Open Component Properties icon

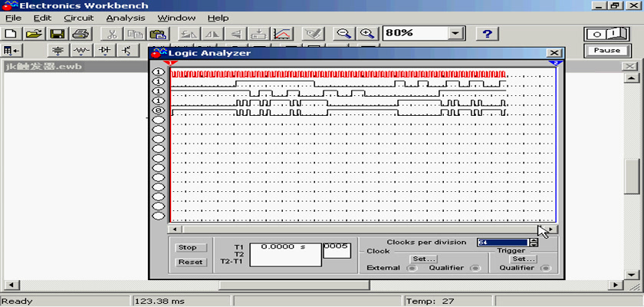click(314, 34)
